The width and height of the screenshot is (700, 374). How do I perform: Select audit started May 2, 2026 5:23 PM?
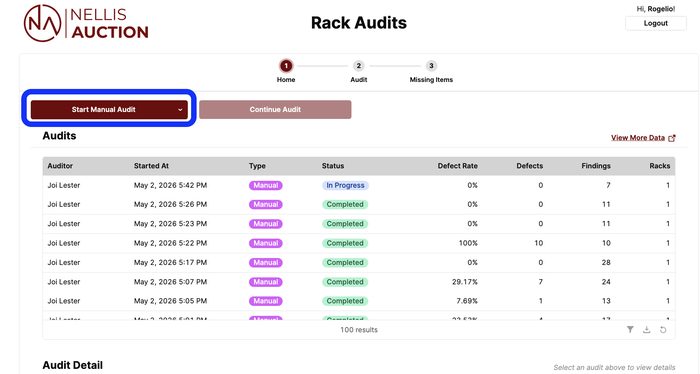tap(358, 224)
